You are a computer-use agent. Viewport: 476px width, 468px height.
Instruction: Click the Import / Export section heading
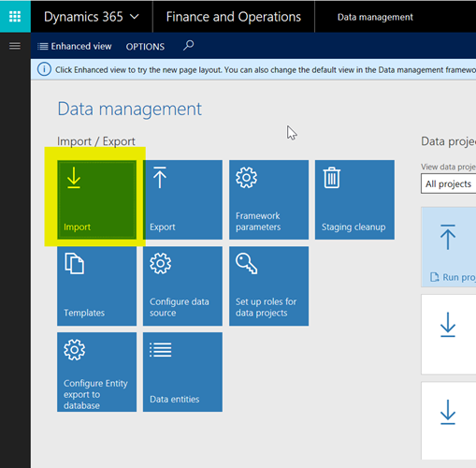point(96,141)
